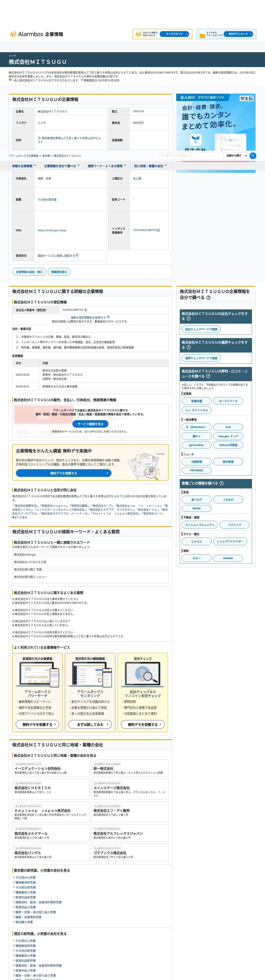Click the Alarmbox 企業情報 logo

[36, 34]
